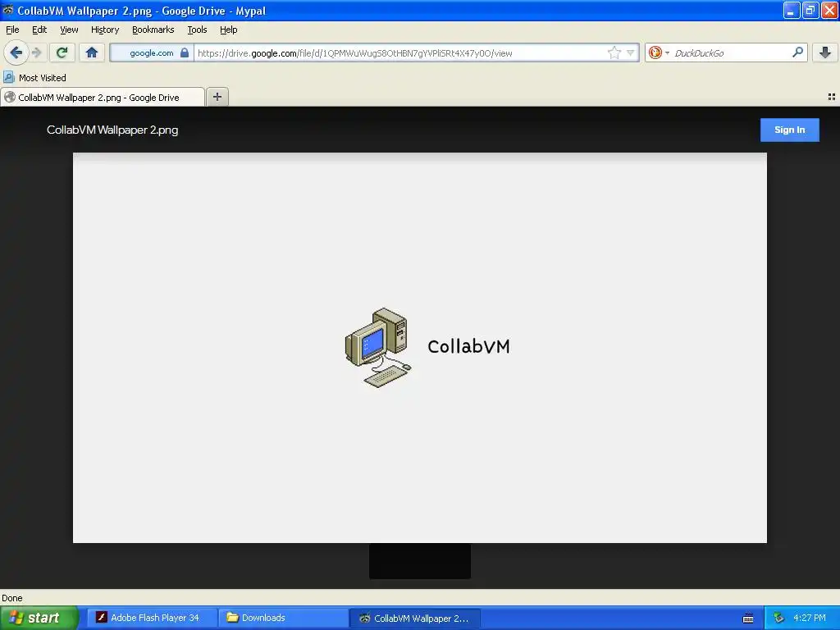This screenshot has height=630, width=840.
Task: Bookmark this page with the star icon
Action: [614, 52]
